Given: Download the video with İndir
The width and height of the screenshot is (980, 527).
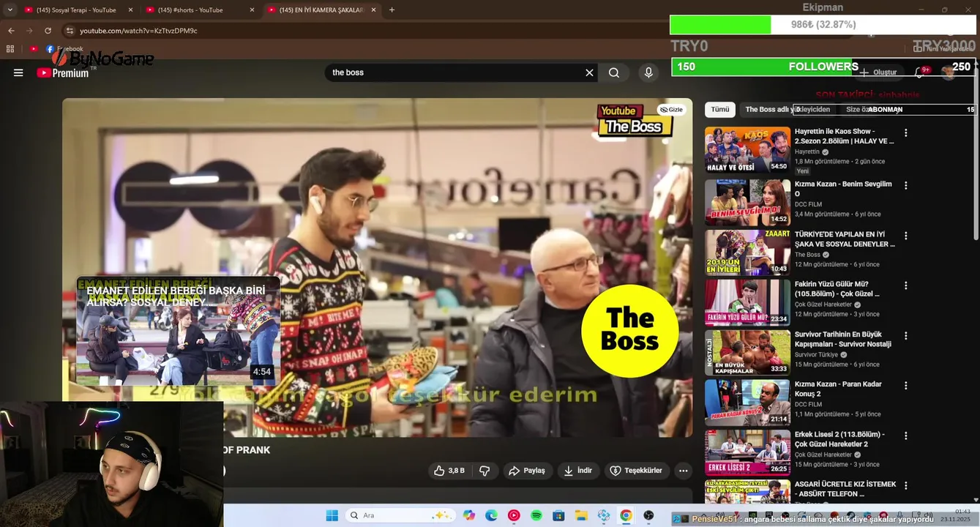Looking at the screenshot, I should [578, 471].
